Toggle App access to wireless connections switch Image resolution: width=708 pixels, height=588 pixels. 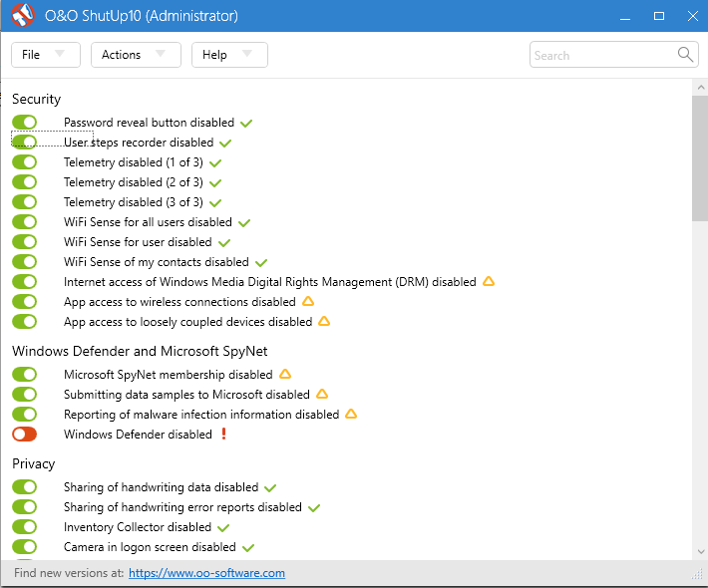tap(24, 301)
